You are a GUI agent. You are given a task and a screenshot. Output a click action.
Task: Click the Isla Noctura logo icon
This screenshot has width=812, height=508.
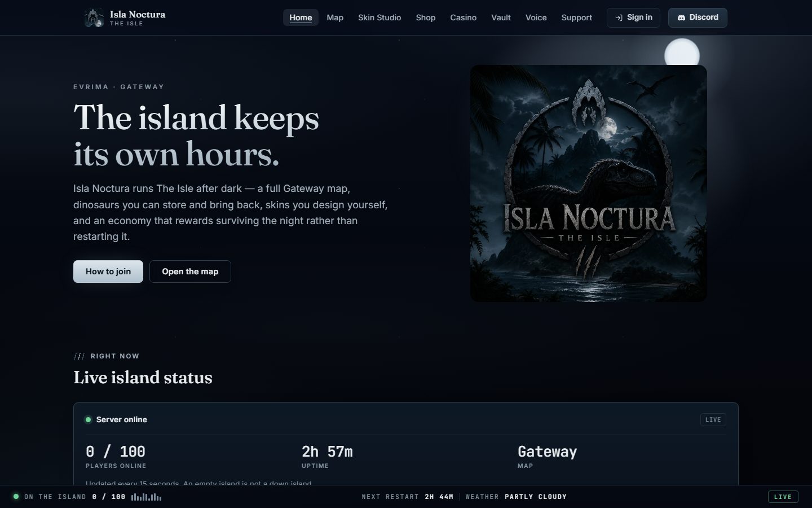[x=94, y=17]
